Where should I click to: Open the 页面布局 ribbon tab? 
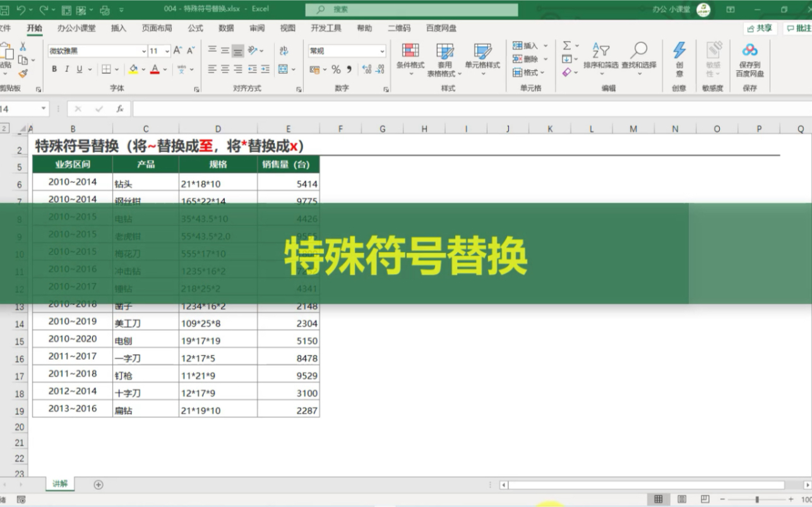point(157,28)
